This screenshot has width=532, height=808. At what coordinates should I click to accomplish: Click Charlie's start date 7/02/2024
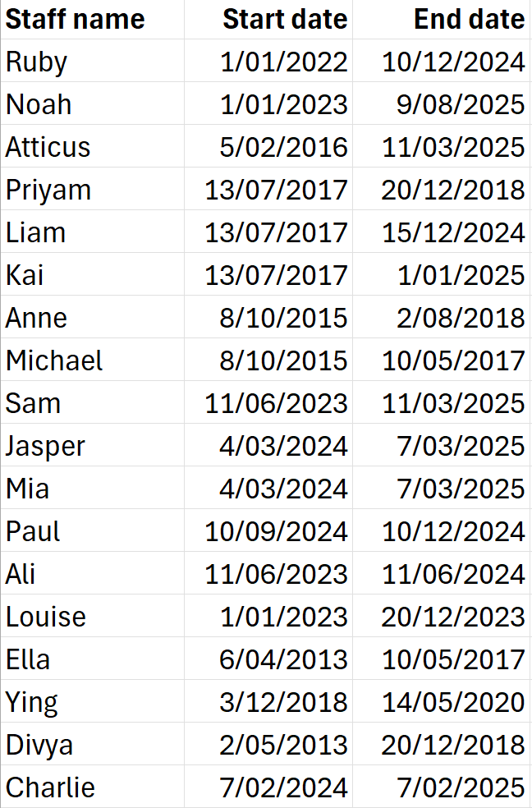click(283, 787)
